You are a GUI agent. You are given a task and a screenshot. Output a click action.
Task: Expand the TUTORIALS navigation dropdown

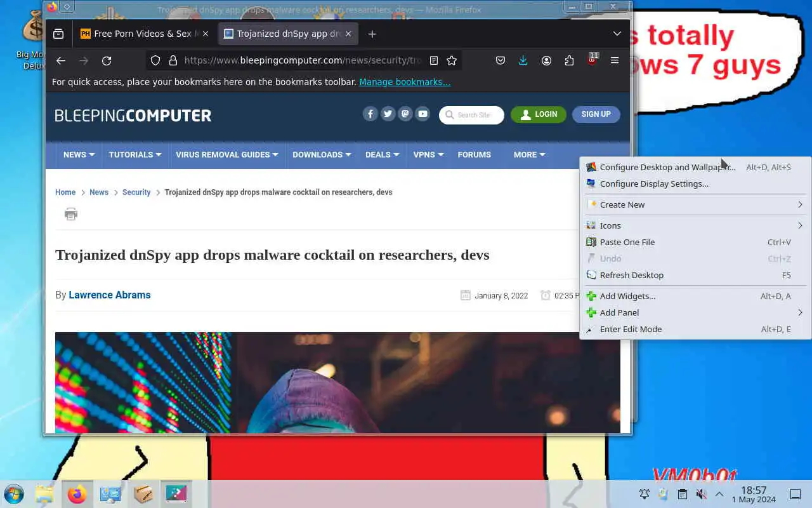[135, 154]
